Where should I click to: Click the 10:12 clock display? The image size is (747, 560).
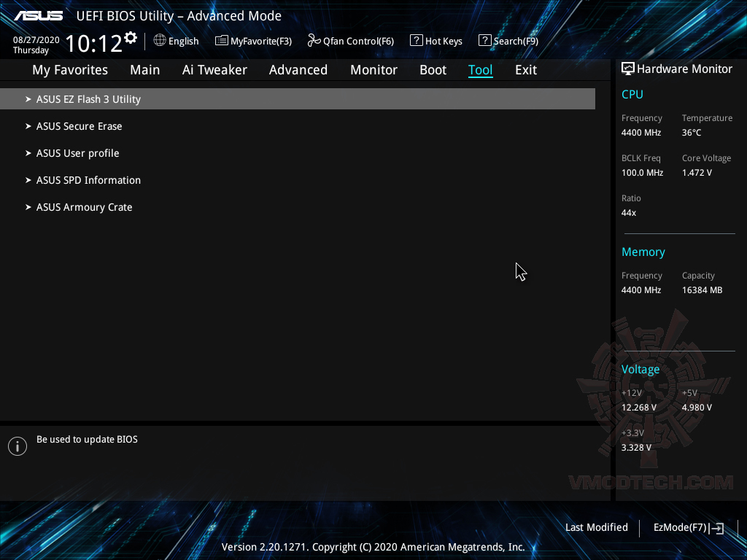[93, 43]
